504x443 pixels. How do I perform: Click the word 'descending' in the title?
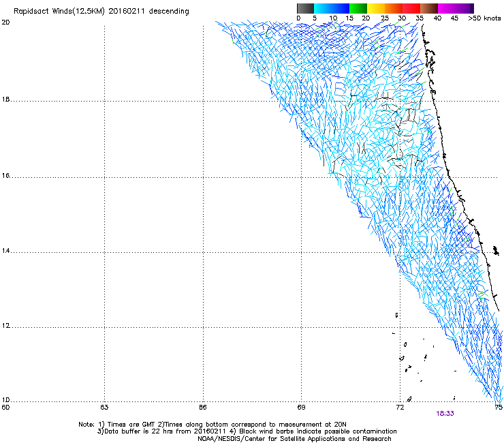(x=169, y=12)
